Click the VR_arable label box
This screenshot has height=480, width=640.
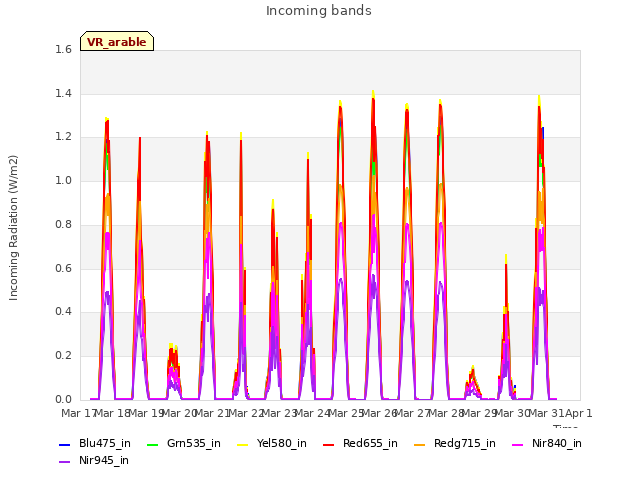(x=117, y=41)
